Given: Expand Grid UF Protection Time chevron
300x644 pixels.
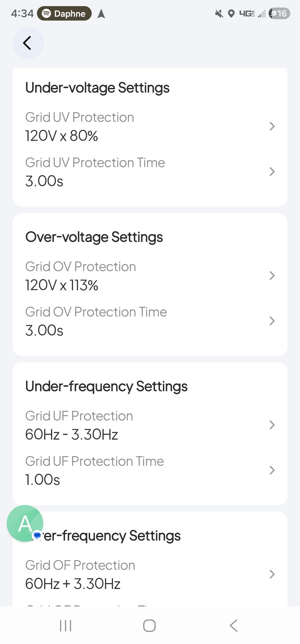Looking at the screenshot, I should [272, 470].
